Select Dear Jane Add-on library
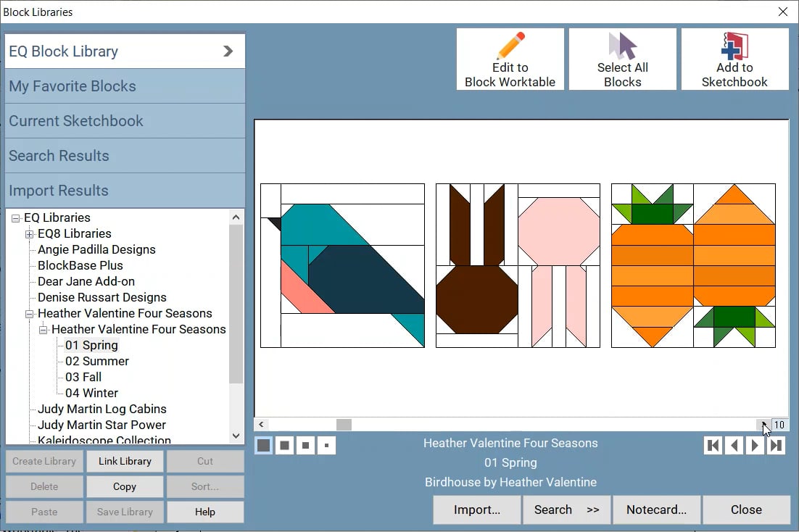This screenshot has height=532, width=799. click(86, 281)
